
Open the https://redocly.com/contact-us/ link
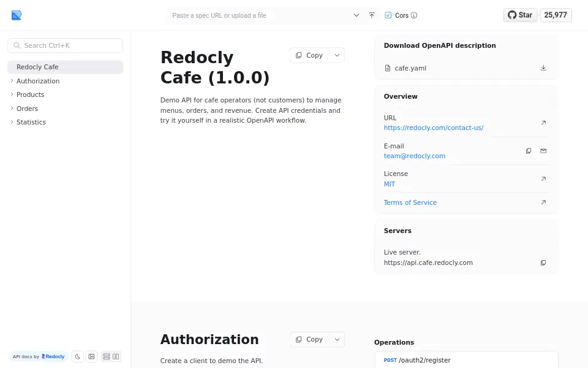434,128
